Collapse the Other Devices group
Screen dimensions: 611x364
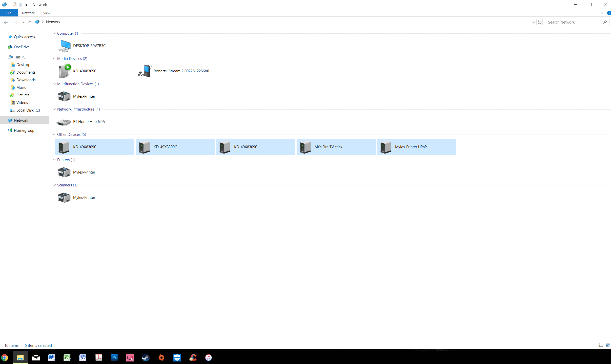54,135
